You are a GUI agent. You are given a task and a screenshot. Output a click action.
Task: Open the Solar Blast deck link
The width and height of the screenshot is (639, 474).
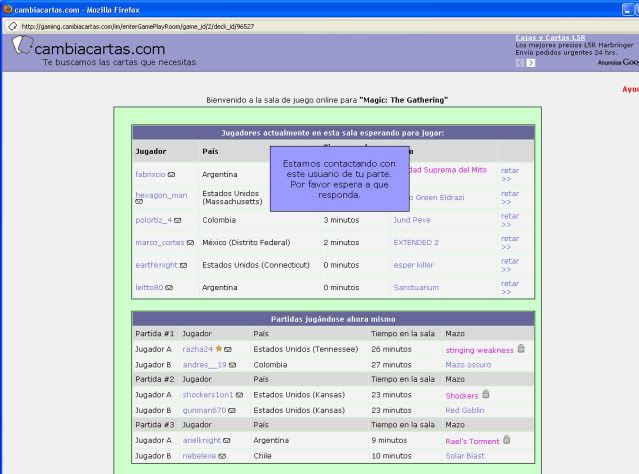[x=465, y=456]
